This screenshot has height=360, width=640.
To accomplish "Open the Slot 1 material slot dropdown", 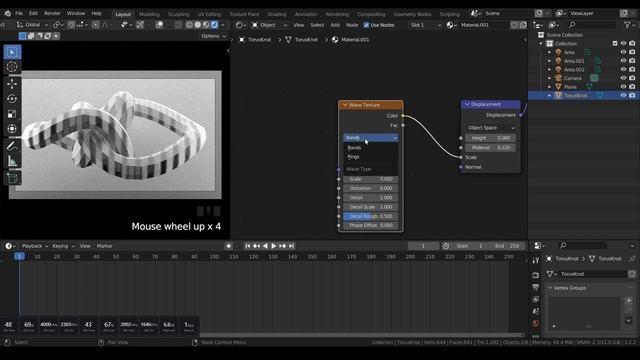I will 426,25.
